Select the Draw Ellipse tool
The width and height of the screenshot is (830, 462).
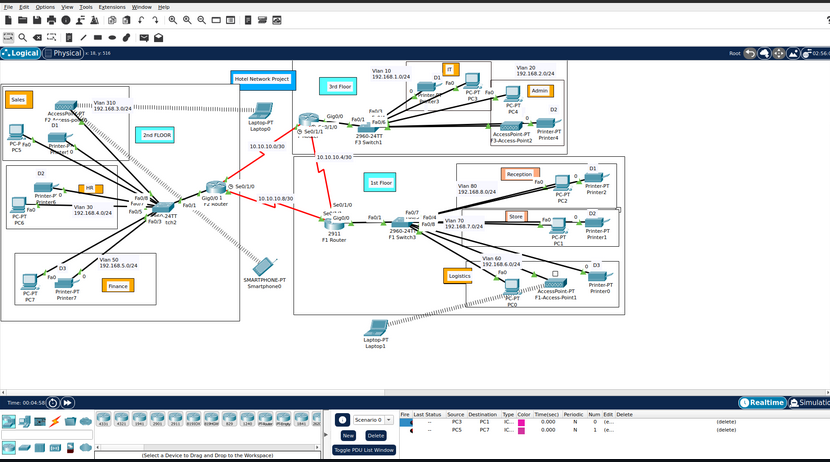click(x=112, y=38)
